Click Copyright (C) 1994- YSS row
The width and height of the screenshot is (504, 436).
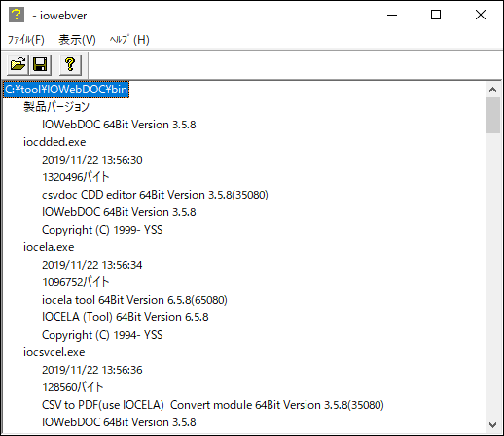point(102,335)
